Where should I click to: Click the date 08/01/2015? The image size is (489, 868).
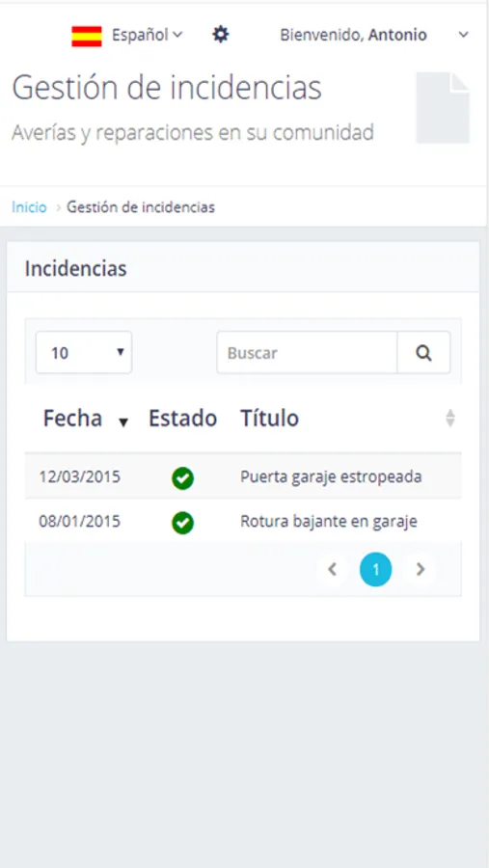click(79, 522)
